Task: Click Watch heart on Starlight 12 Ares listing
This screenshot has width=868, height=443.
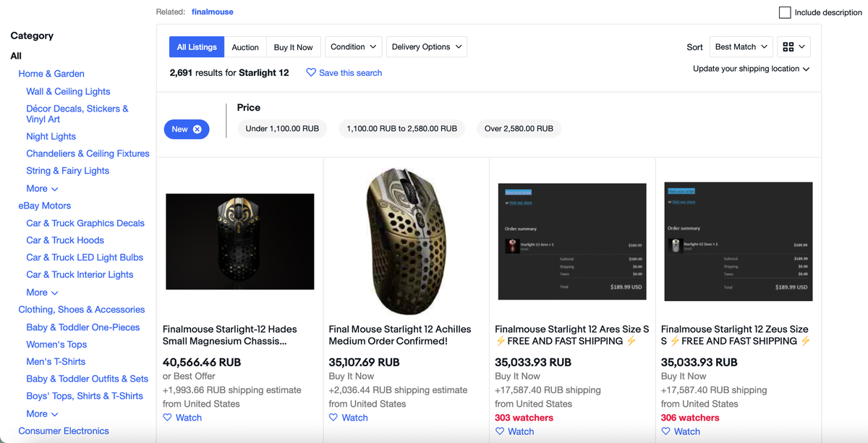Action: tap(500, 431)
